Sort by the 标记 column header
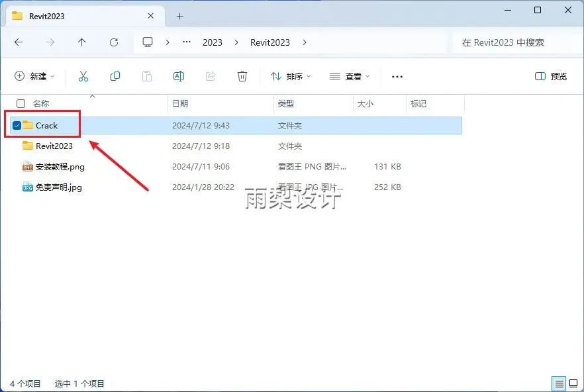The height and width of the screenshot is (392, 584). click(418, 103)
